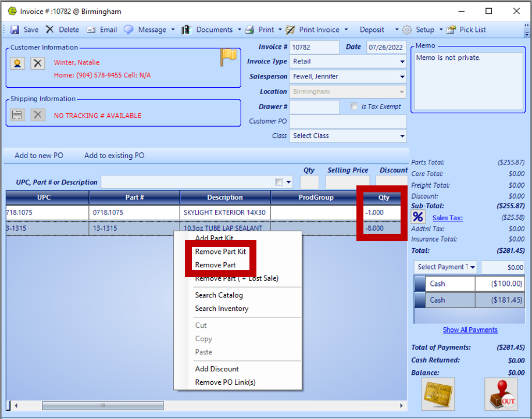Click the Delete X icon in toolbar
Image resolution: width=532 pixels, height=419 pixels.
click(50, 30)
